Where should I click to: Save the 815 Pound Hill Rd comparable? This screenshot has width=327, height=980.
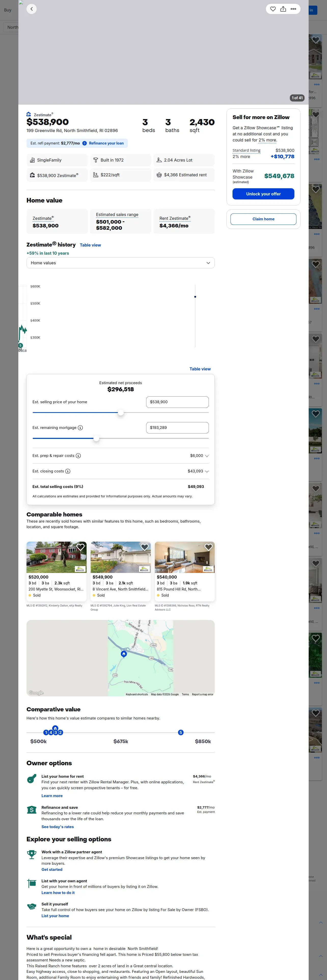209,547
